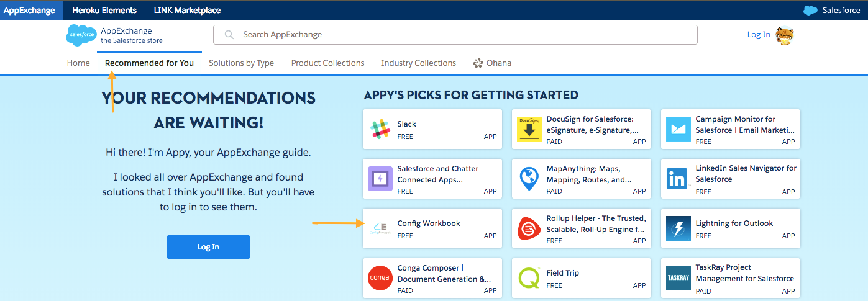Select the Rollup Helper icon
The image size is (868, 301).
[x=529, y=228]
